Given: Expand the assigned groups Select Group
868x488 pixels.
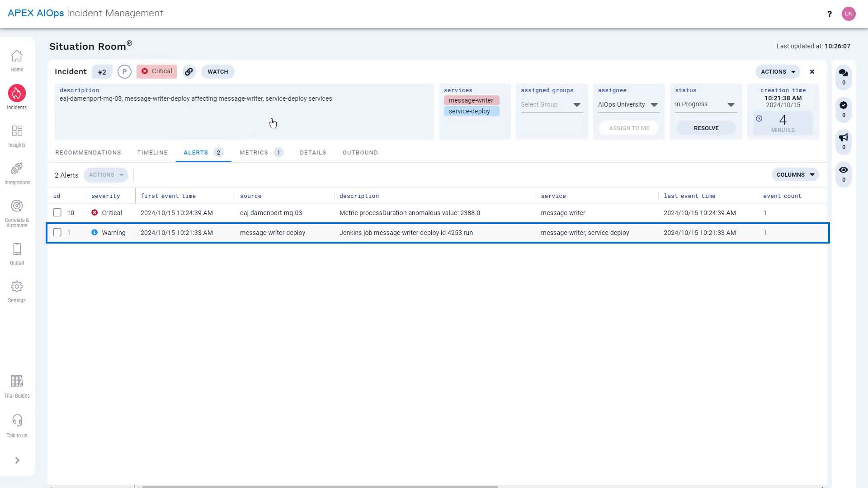Looking at the screenshot, I should pos(576,104).
